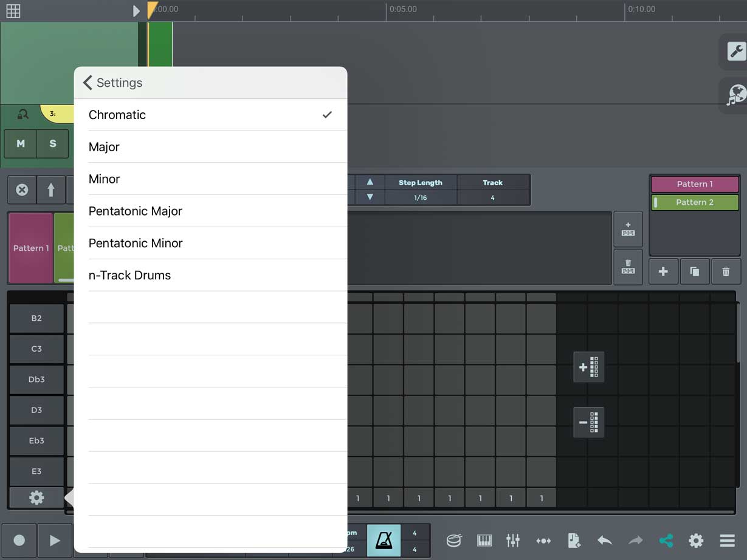Play the song from transport bar
747x560 pixels.
[55, 541]
